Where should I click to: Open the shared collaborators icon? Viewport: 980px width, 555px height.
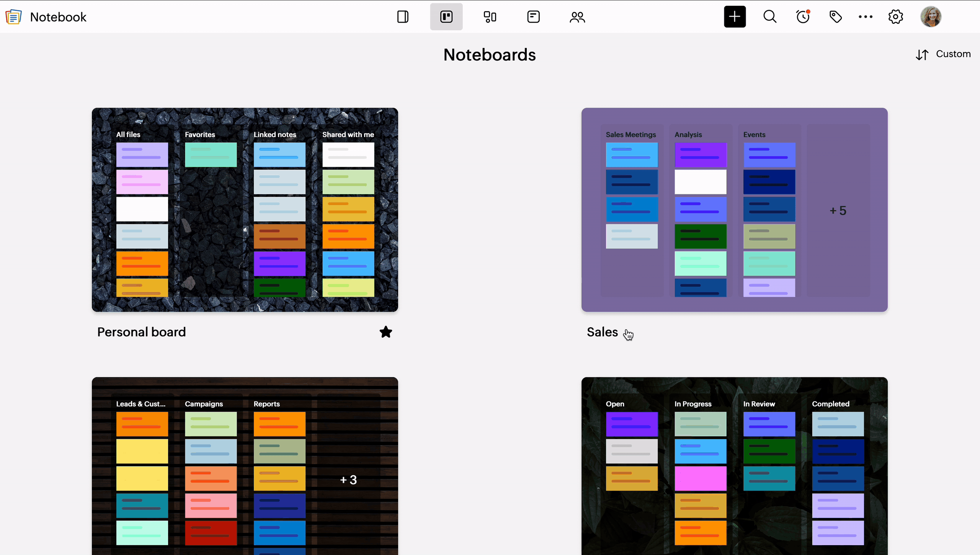point(577,17)
